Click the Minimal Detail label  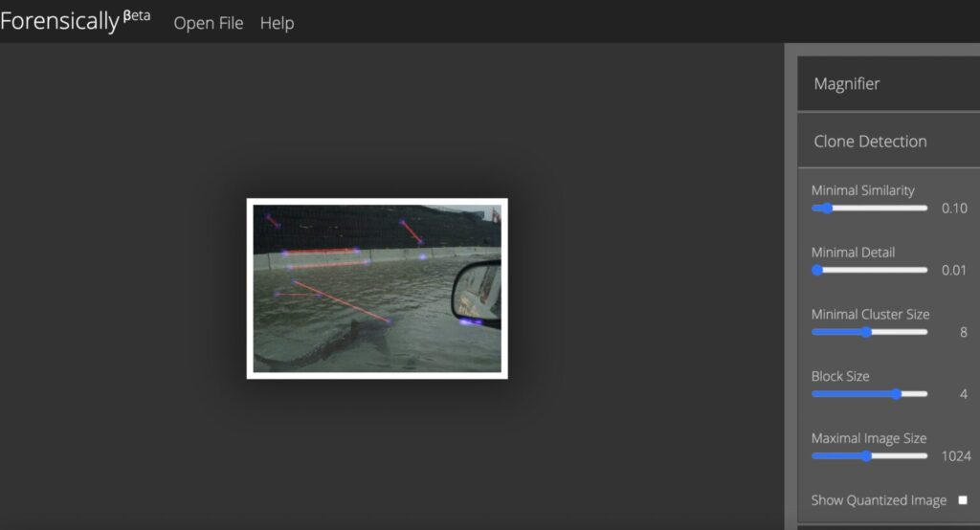pos(853,252)
